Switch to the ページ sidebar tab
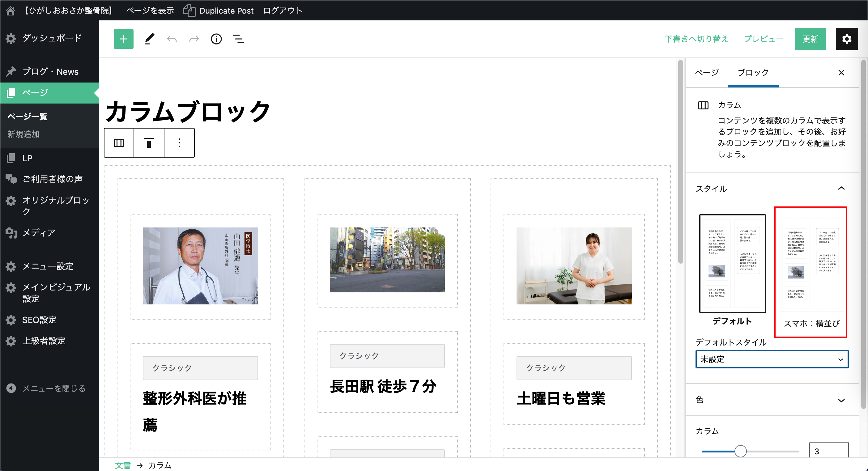The height and width of the screenshot is (471, 868). click(707, 72)
